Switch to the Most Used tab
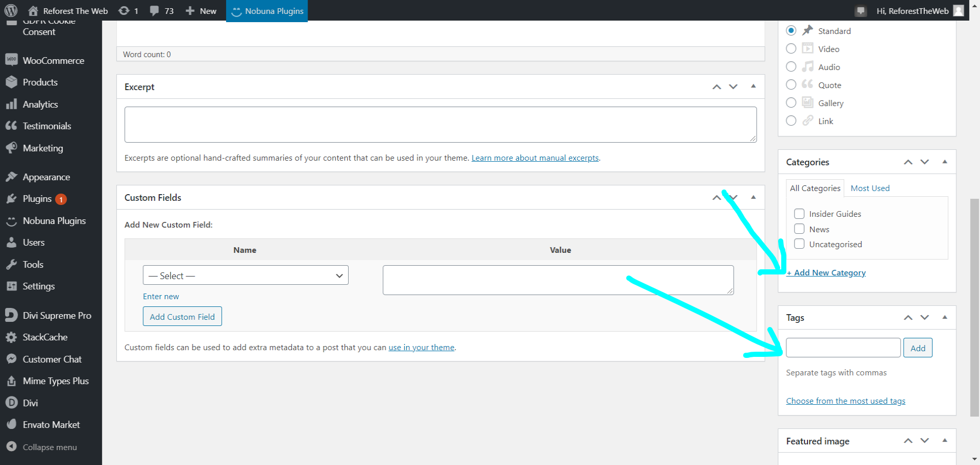This screenshot has width=980, height=465. [x=870, y=188]
